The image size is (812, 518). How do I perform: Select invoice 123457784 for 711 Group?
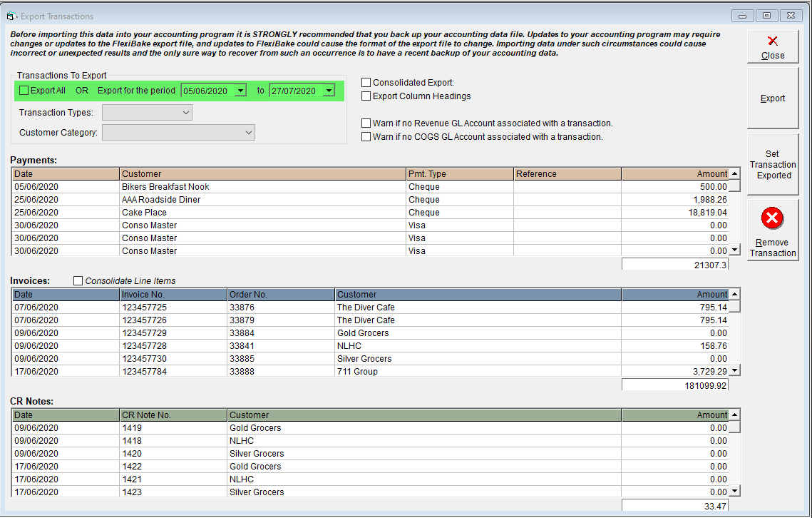(x=370, y=371)
